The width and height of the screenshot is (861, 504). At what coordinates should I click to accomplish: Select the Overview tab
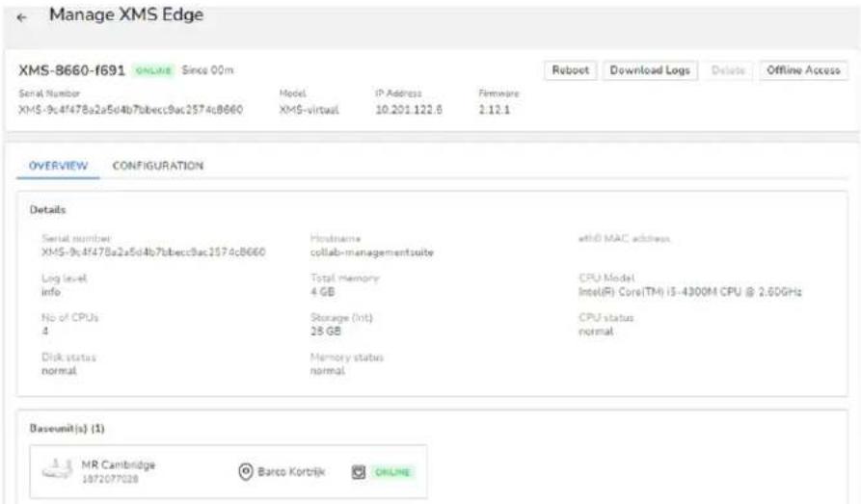[58, 166]
